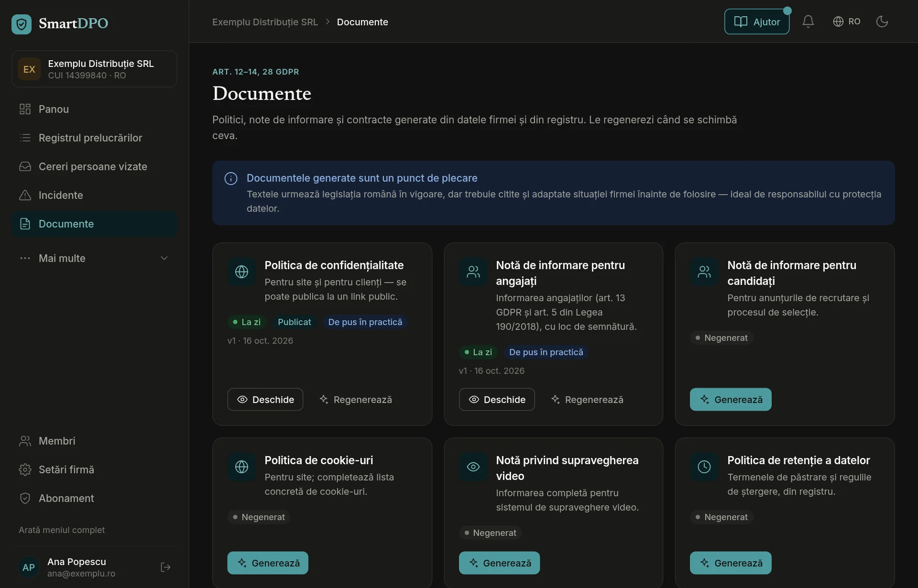The width and height of the screenshot is (918, 588).
Task: Regenerate Politica de confidențialitate
Action: click(x=356, y=399)
